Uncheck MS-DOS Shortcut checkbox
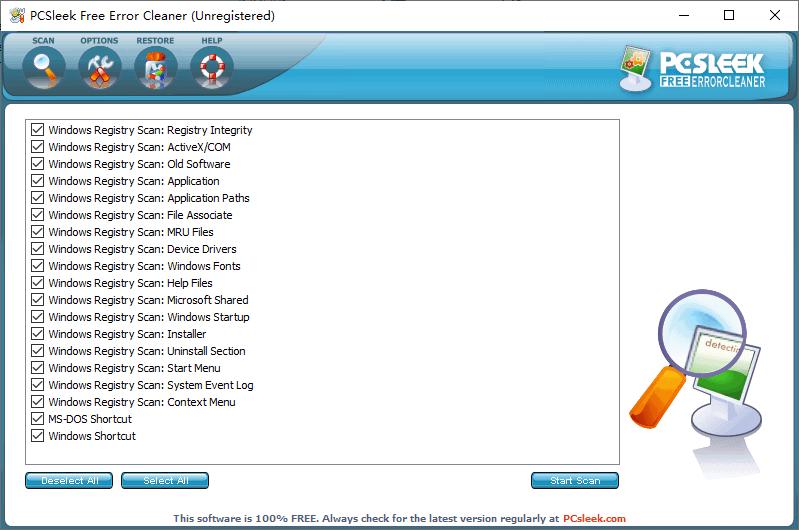799x530 pixels. 37,418
